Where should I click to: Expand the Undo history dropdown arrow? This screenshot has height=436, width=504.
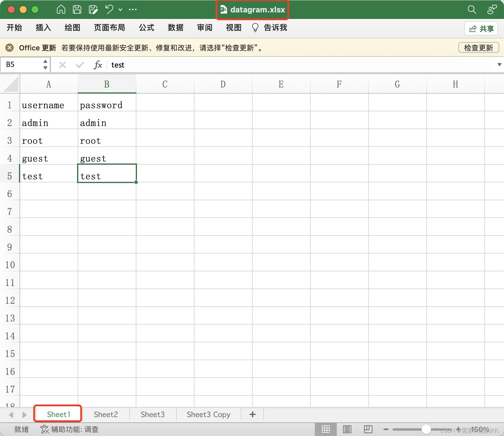coord(120,10)
